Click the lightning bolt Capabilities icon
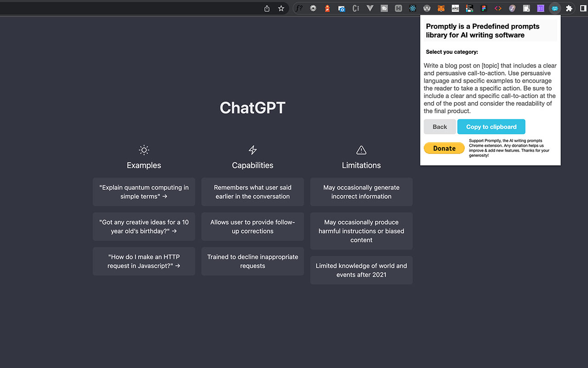The width and height of the screenshot is (588, 368). coord(253,150)
